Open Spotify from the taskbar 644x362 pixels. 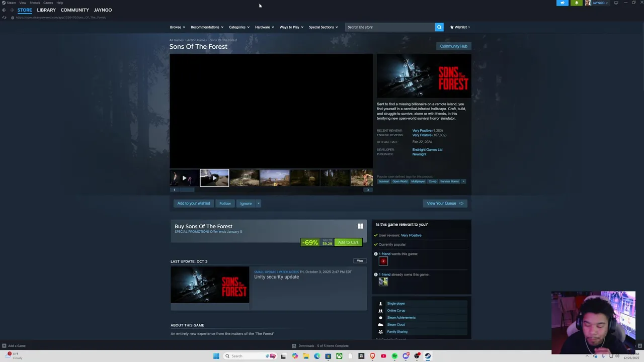pos(394,356)
